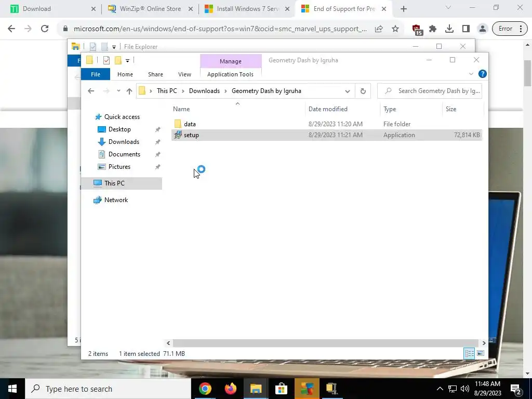Click Geometry Dash by Igruha breadcrumb
532x399 pixels.
267,91
